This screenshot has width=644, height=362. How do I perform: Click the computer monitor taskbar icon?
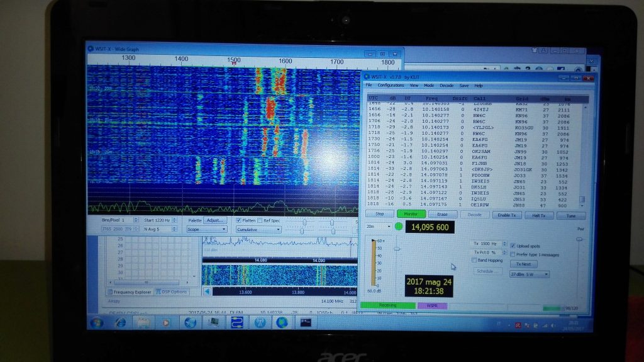point(213,323)
